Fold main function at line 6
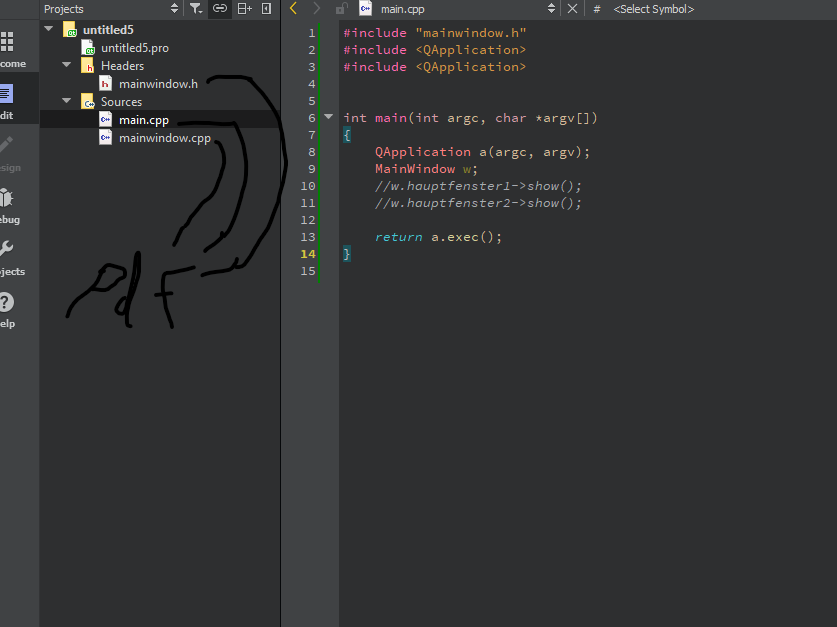 (x=328, y=118)
